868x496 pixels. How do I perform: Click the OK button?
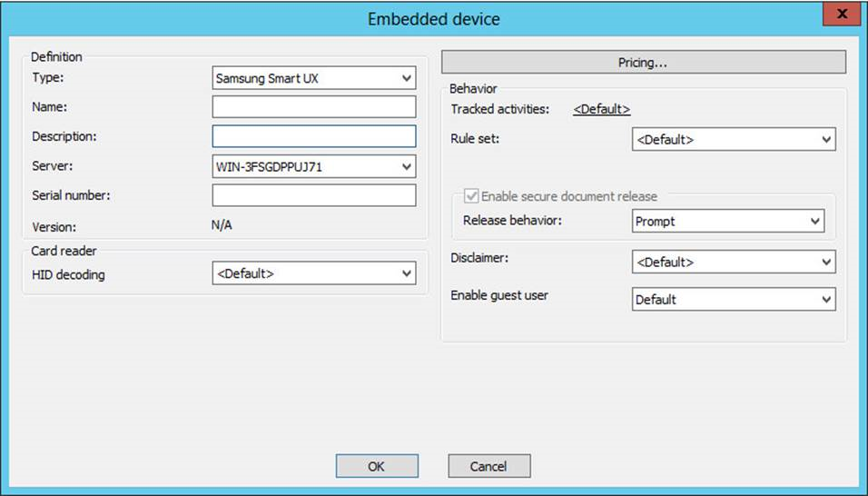point(376,466)
